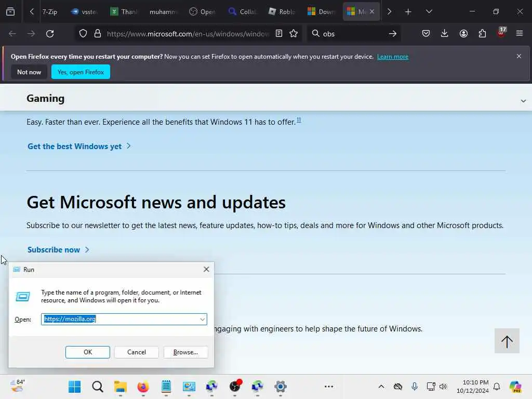Go back using the back arrow
532x399 pixels.
[x=12, y=34]
